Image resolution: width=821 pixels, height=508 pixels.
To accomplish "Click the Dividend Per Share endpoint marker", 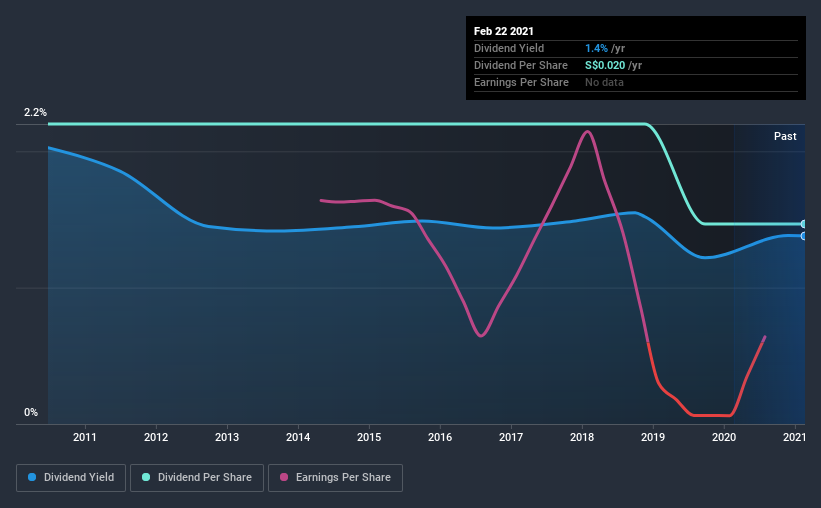I will click(x=803, y=224).
